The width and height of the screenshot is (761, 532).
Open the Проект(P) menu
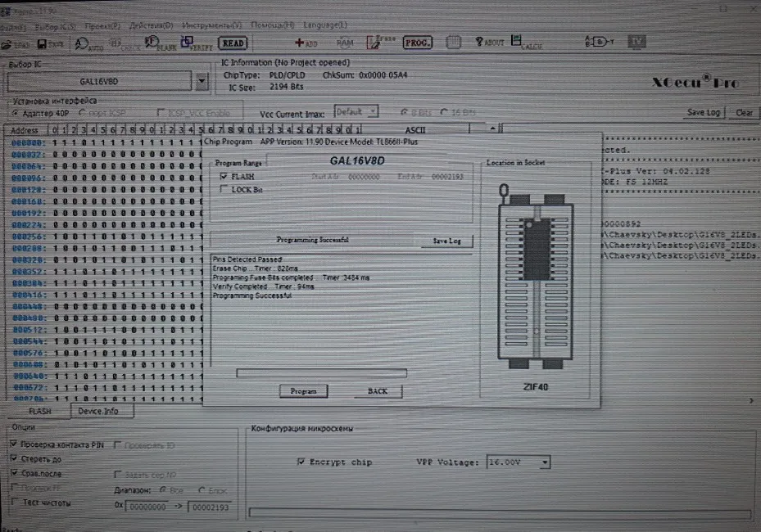click(102, 25)
